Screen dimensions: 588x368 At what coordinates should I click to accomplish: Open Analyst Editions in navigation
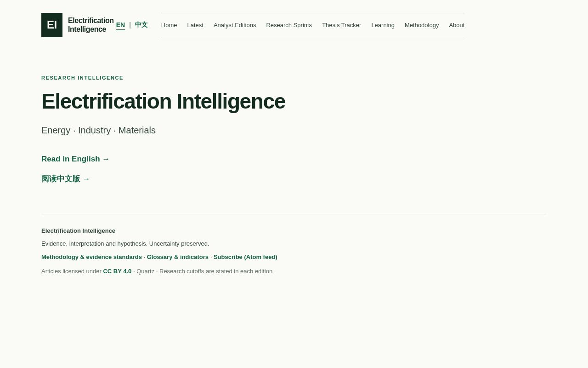click(x=235, y=25)
